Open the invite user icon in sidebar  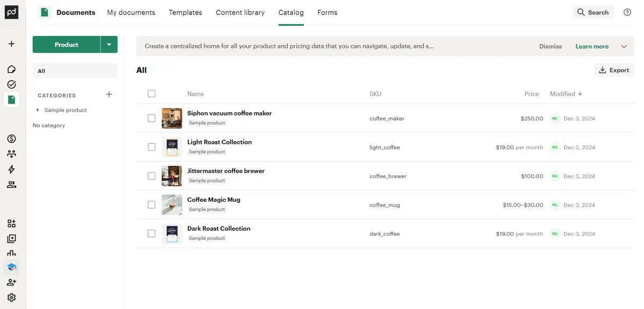click(x=11, y=282)
